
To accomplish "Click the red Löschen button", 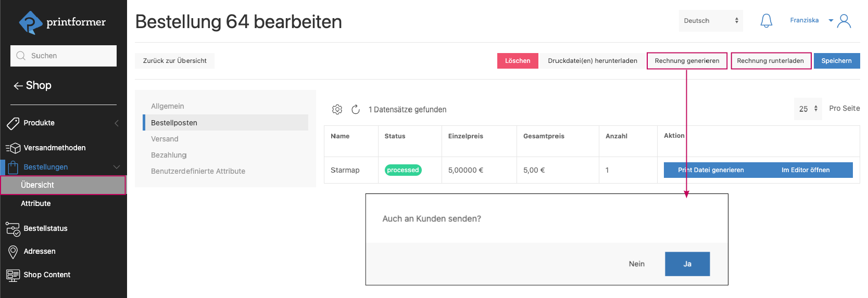I will coord(517,61).
